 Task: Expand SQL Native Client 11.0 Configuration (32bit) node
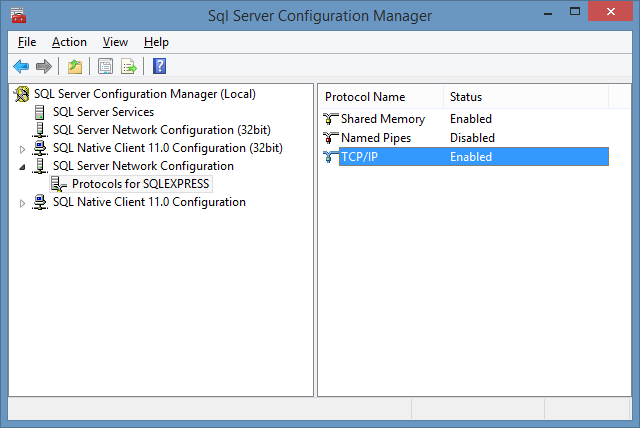22,149
